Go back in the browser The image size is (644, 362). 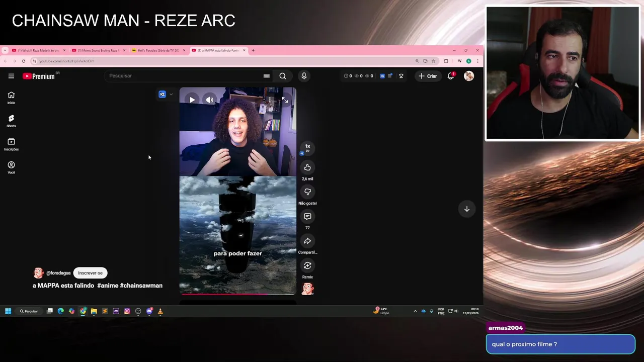[5, 61]
